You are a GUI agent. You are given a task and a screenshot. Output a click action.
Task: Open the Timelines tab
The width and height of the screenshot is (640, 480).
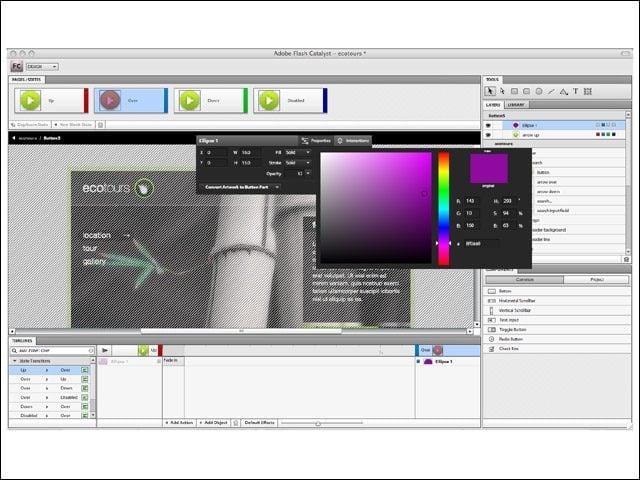click(22, 340)
